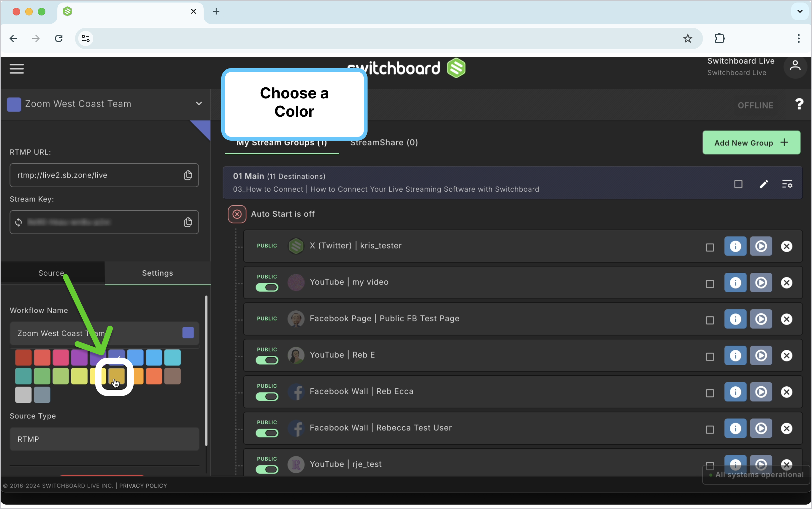Reload the browser page
The image size is (812, 509).
click(x=59, y=38)
